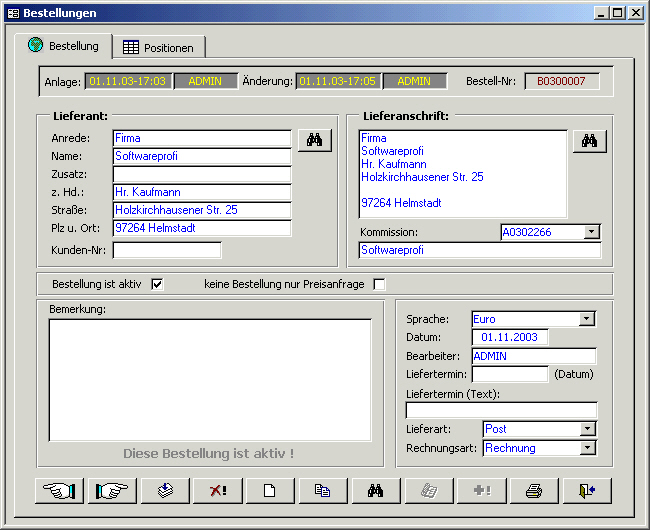Open the Kommission dropdown showing A0302266
650x530 pixels.
tap(591, 232)
